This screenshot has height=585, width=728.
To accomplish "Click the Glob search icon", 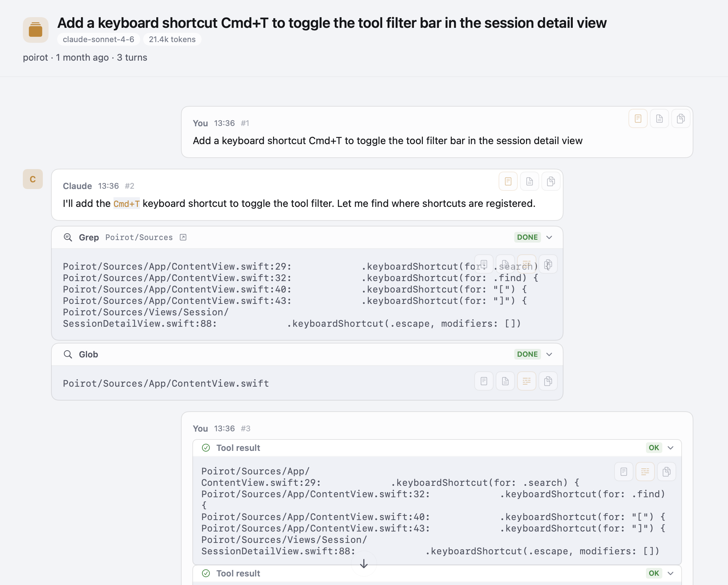I will tap(68, 354).
